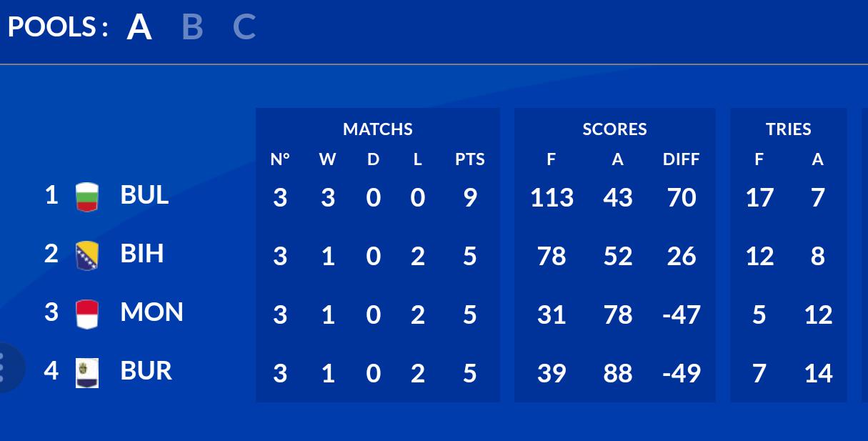Screen dimensions: 868x441
Task: Select Pool A tab
Action: click(x=139, y=27)
